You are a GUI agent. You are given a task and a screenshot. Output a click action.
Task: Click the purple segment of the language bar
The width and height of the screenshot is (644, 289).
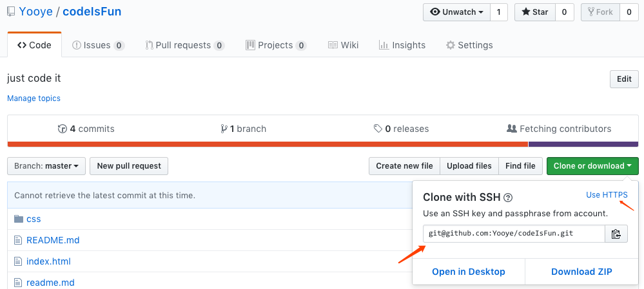point(583,144)
